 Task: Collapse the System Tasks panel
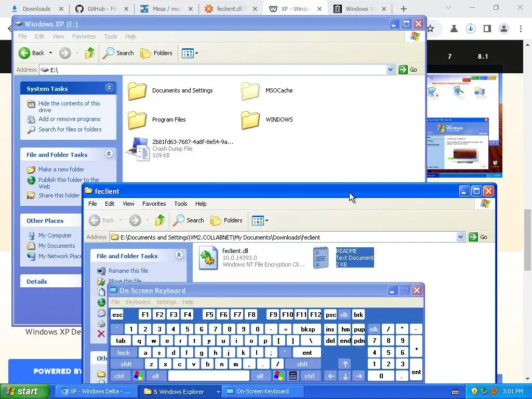coord(109,88)
